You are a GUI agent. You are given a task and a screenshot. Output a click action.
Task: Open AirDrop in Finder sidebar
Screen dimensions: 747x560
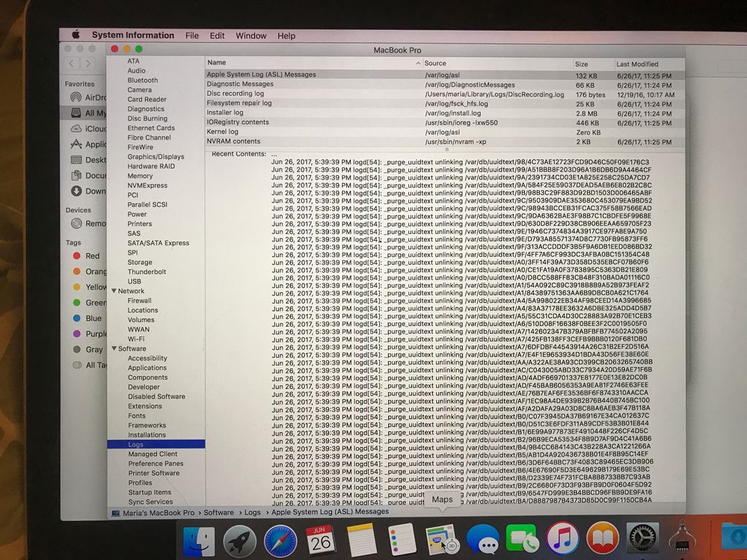point(88,97)
